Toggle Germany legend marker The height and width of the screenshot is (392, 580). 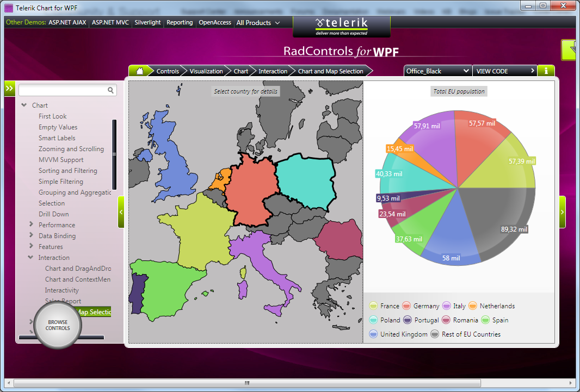pyautogui.click(x=406, y=306)
